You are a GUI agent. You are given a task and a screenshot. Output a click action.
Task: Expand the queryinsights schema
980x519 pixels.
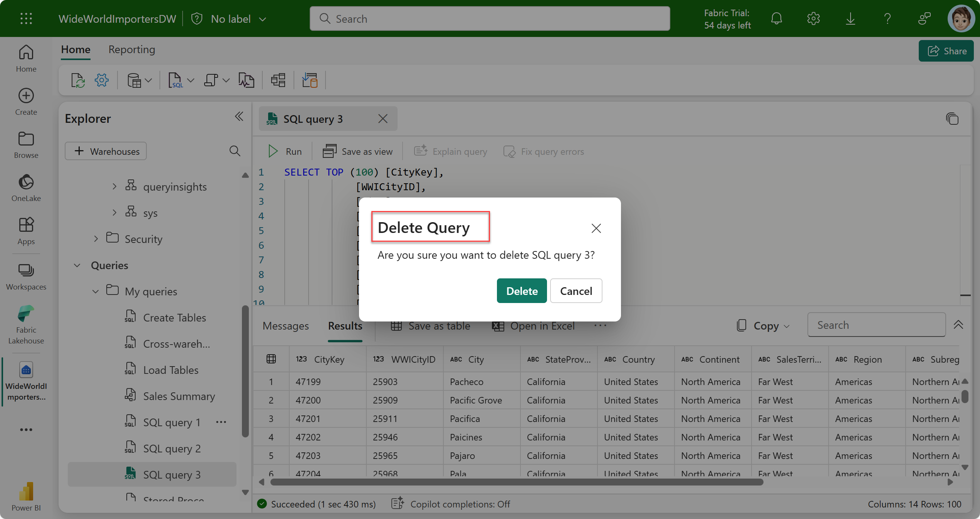tap(114, 187)
